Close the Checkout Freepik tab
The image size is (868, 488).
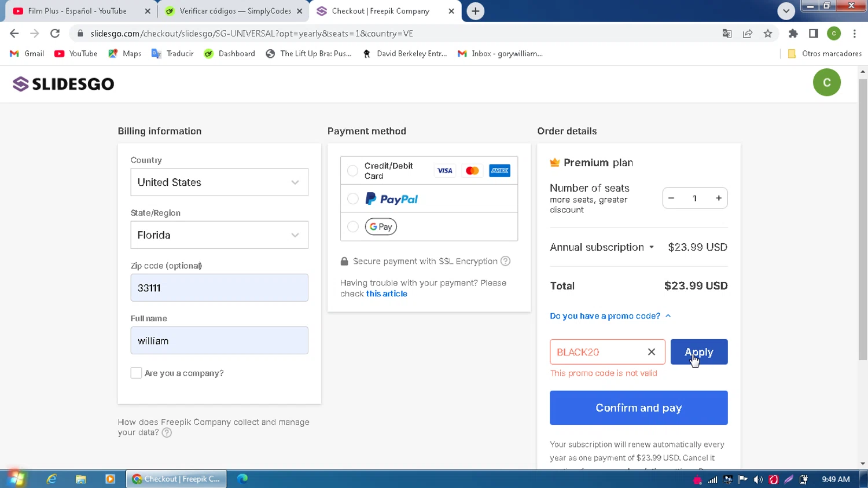click(451, 11)
